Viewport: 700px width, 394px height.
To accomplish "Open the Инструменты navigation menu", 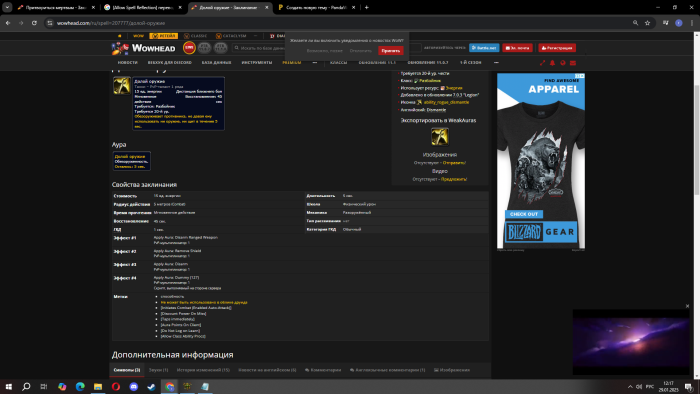I will (x=257, y=62).
